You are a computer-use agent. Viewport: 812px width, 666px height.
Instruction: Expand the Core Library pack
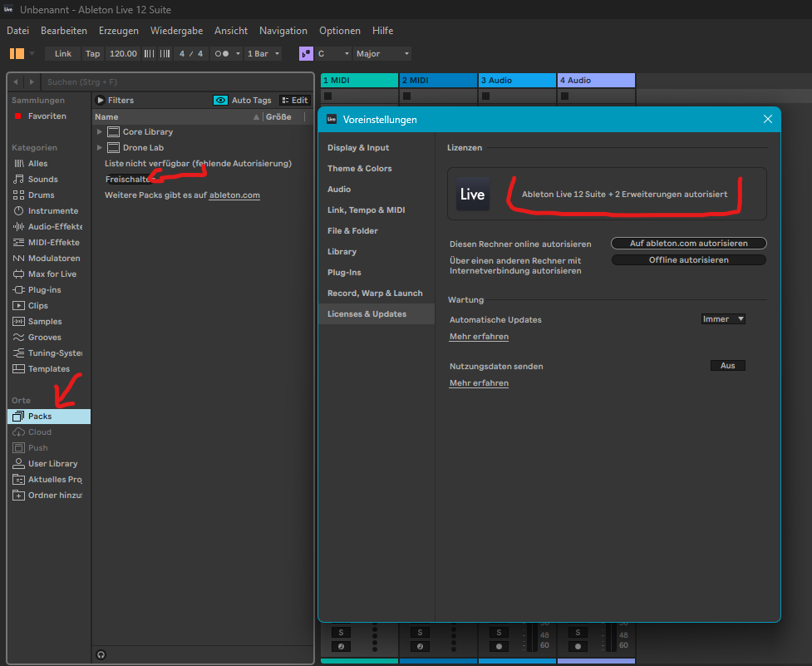100,132
